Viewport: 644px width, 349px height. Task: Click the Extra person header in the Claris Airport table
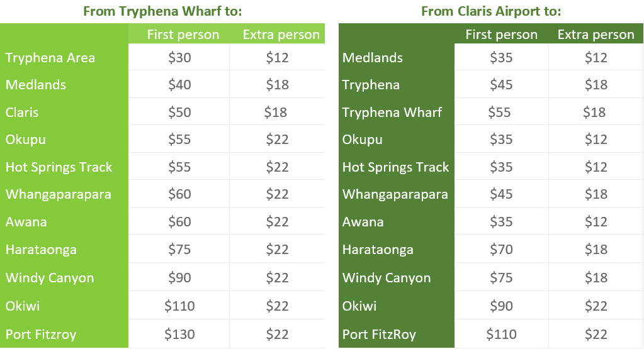596,35
